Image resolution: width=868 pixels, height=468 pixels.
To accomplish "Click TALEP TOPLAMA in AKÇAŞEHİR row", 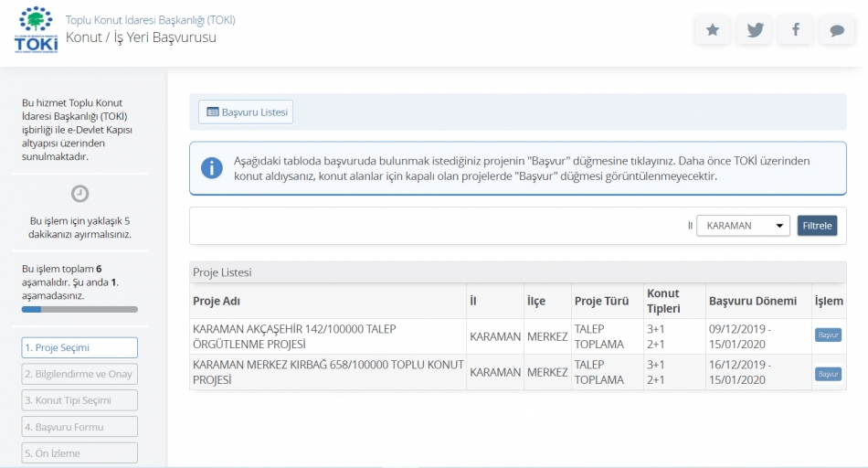I will pyautogui.click(x=599, y=336).
